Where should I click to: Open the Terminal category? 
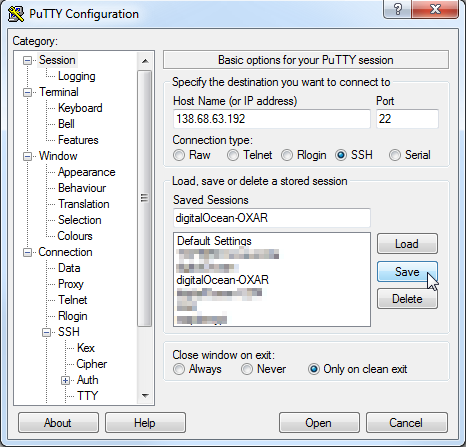pyautogui.click(x=59, y=92)
